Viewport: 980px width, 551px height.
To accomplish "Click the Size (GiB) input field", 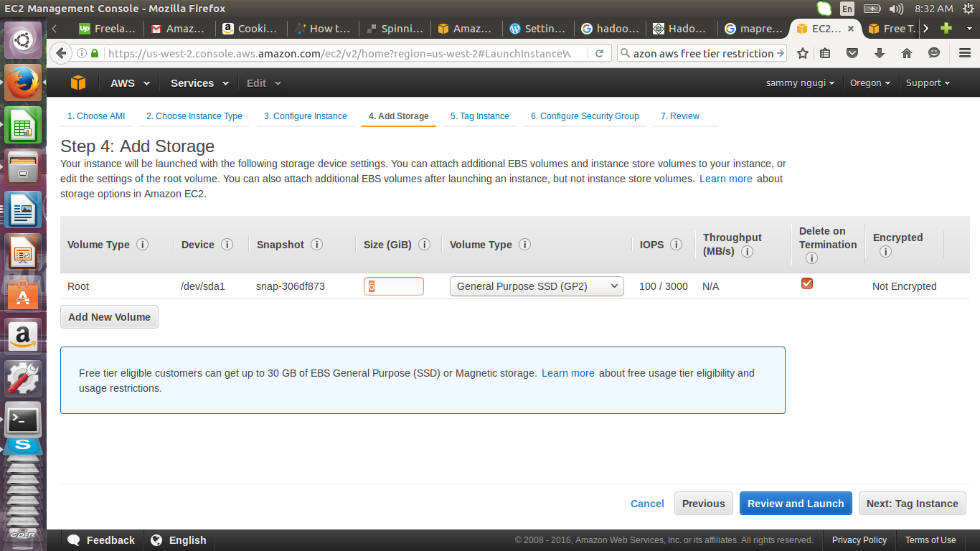I will [x=394, y=286].
